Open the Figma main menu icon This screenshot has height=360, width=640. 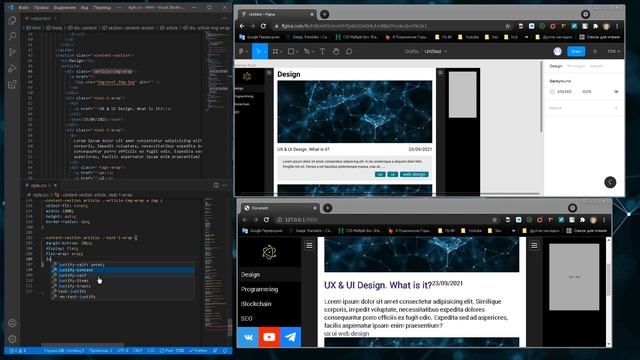(242, 51)
